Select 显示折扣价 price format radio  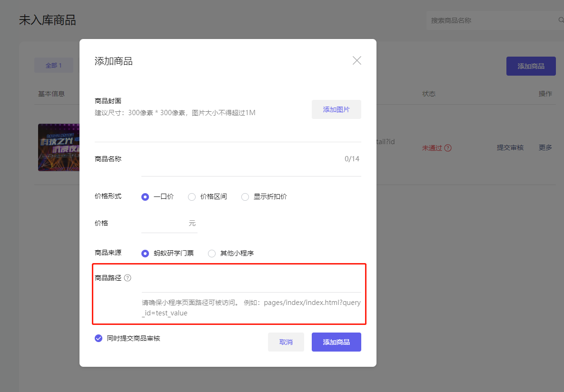245,197
